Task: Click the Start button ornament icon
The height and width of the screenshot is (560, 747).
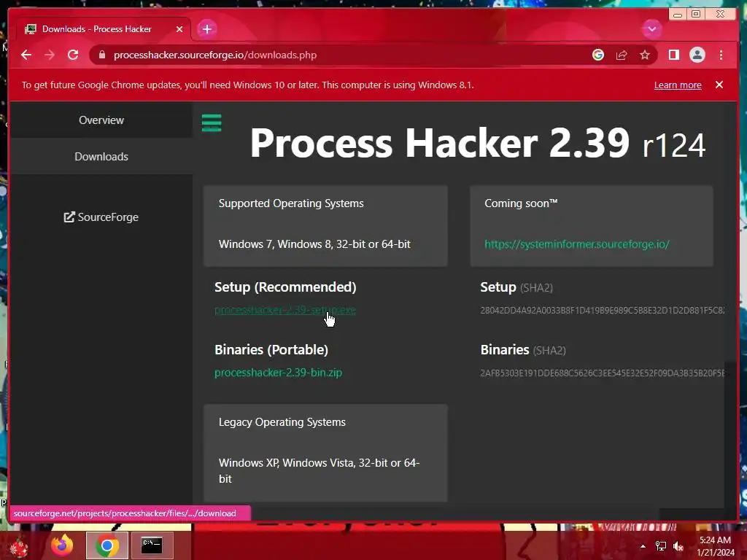Action: [19, 547]
